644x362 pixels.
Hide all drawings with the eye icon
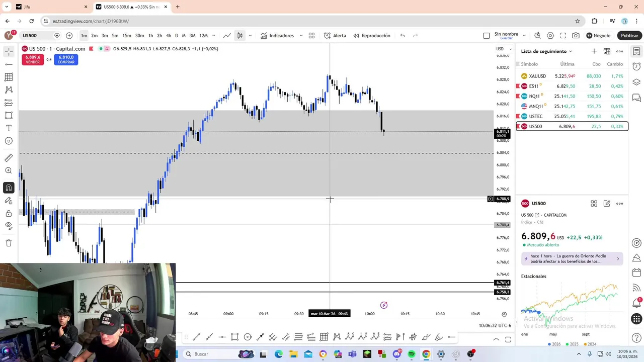click(9, 226)
